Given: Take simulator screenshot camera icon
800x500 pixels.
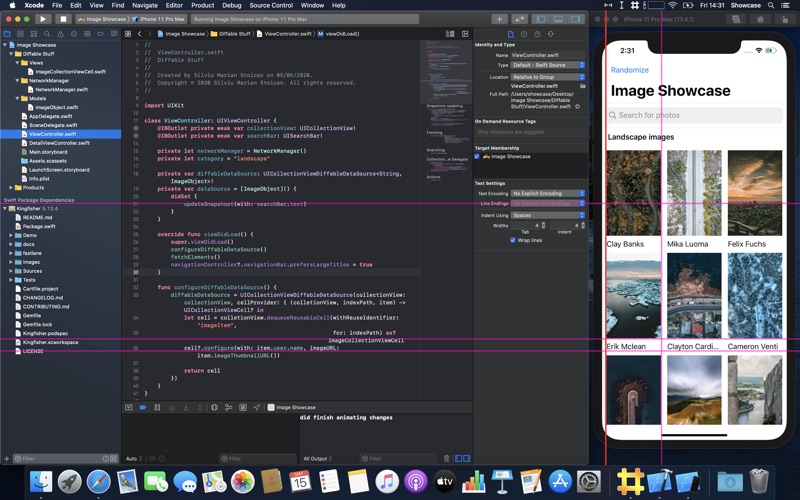Looking at the screenshot, I should coord(736,19).
